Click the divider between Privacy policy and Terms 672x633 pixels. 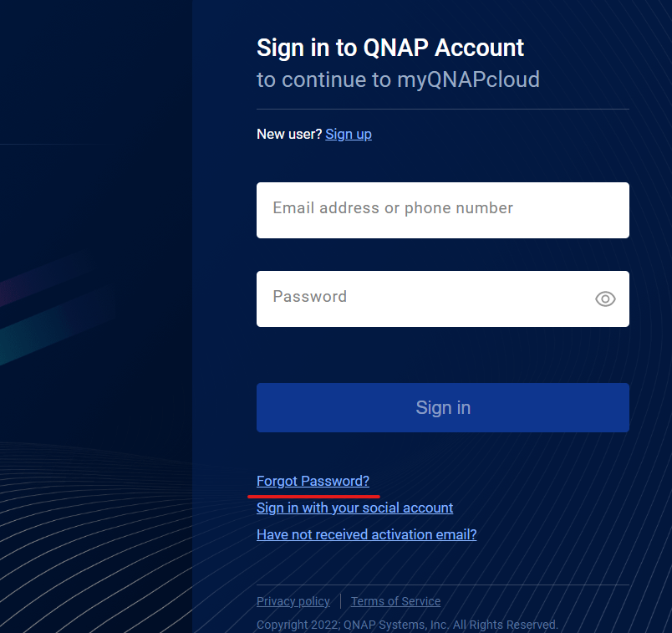point(340,601)
